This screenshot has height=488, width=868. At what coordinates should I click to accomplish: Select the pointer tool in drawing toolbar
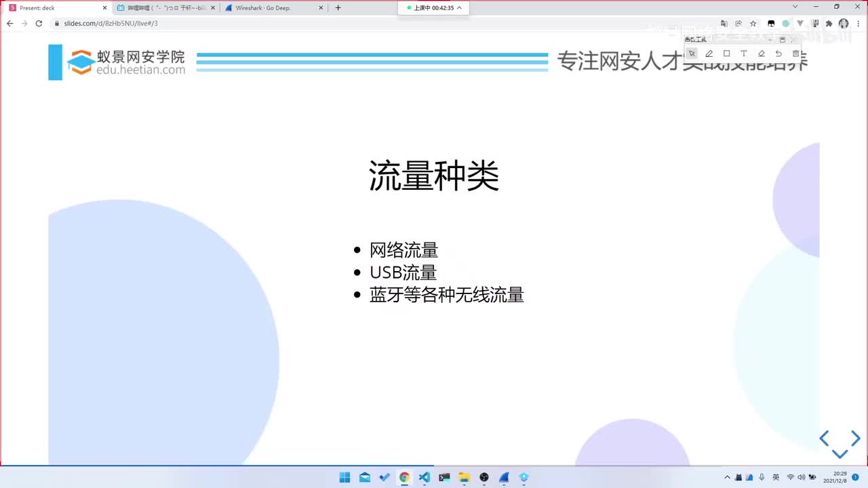coord(692,54)
